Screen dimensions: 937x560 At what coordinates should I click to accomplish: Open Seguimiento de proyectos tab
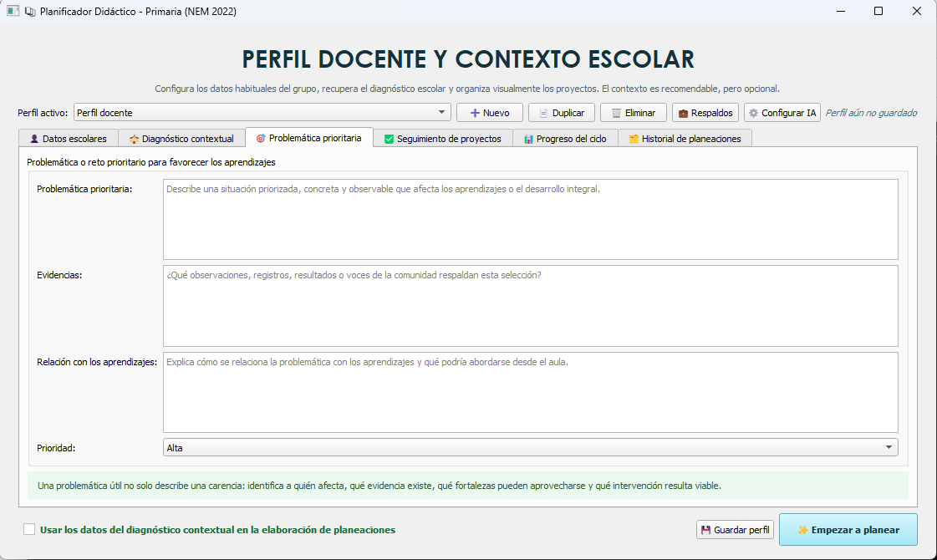(x=443, y=139)
